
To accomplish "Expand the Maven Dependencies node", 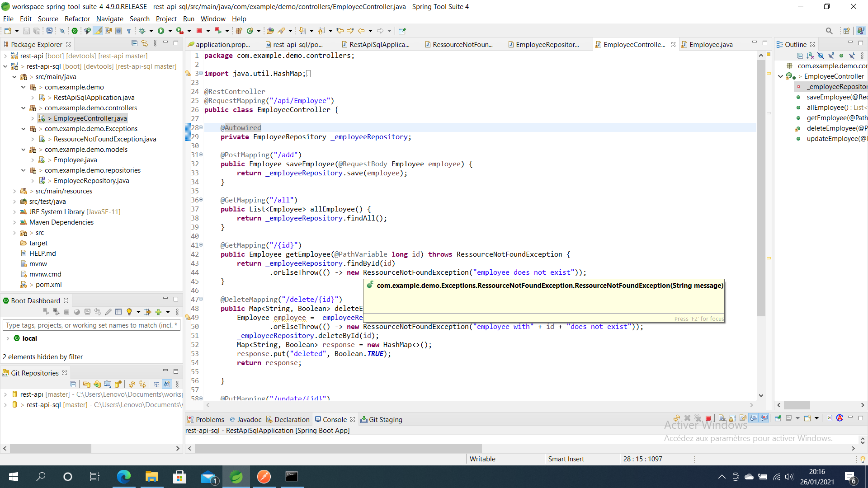I will pyautogui.click(x=14, y=222).
